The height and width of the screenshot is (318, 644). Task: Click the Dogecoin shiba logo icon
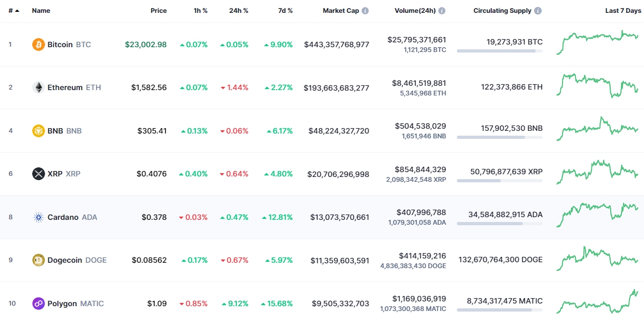pyautogui.click(x=39, y=260)
